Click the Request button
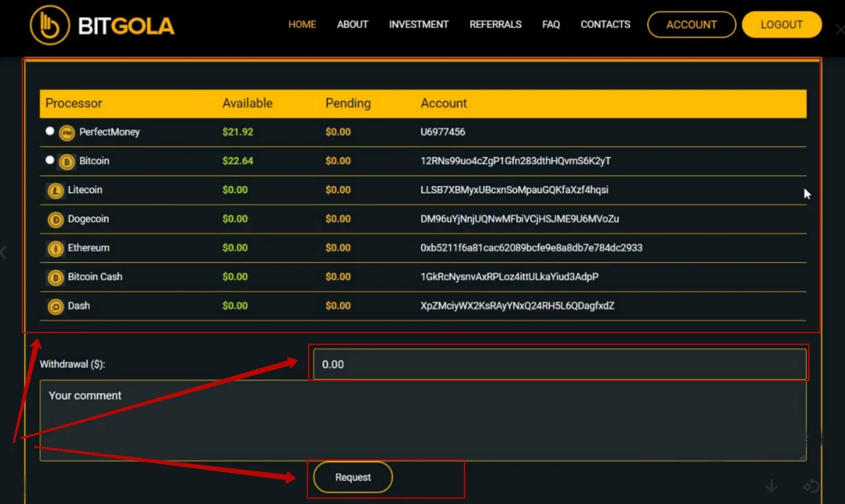845x504 pixels. point(353,478)
